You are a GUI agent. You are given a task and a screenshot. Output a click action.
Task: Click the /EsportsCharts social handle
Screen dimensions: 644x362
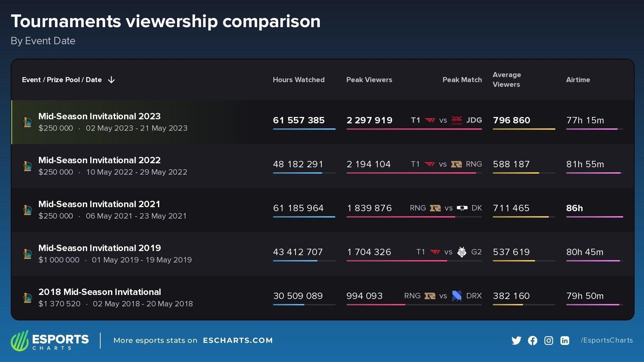pos(607,340)
